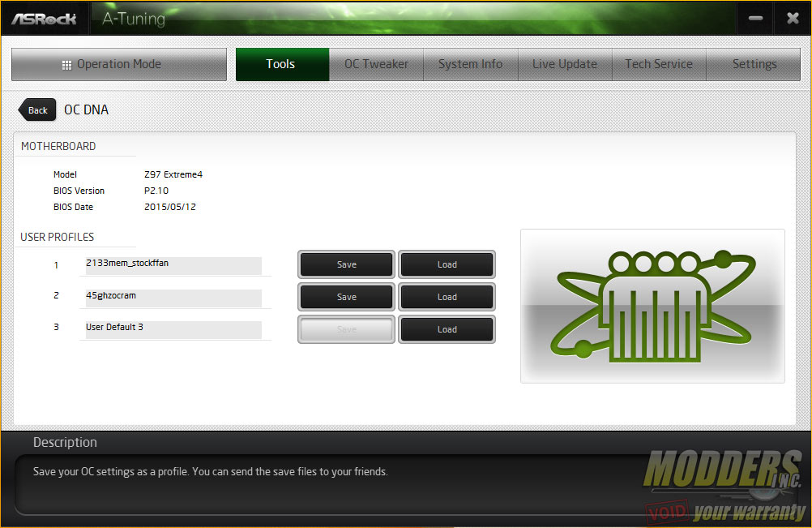
Task: Select BIOS date 2015/05/12 value
Action: click(x=170, y=207)
